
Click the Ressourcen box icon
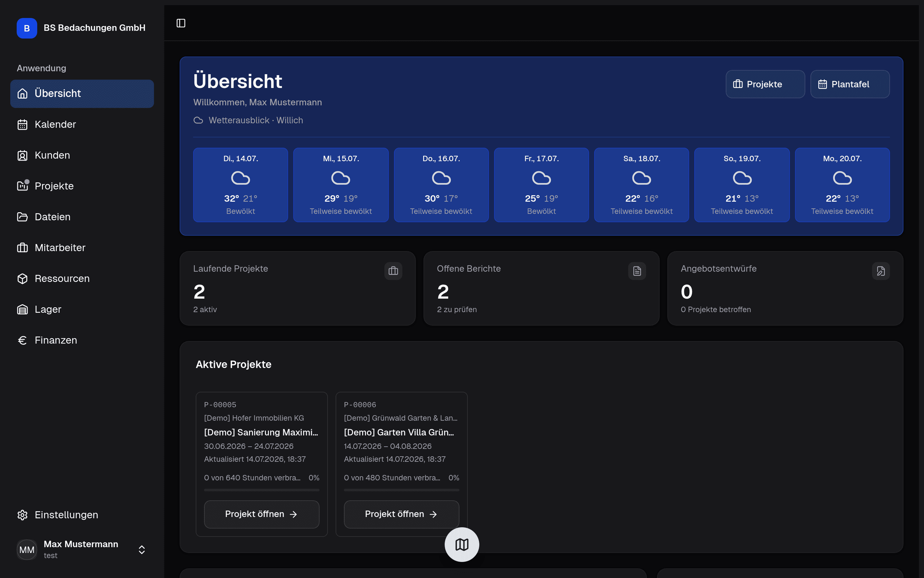pyautogui.click(x=22, y=279)
